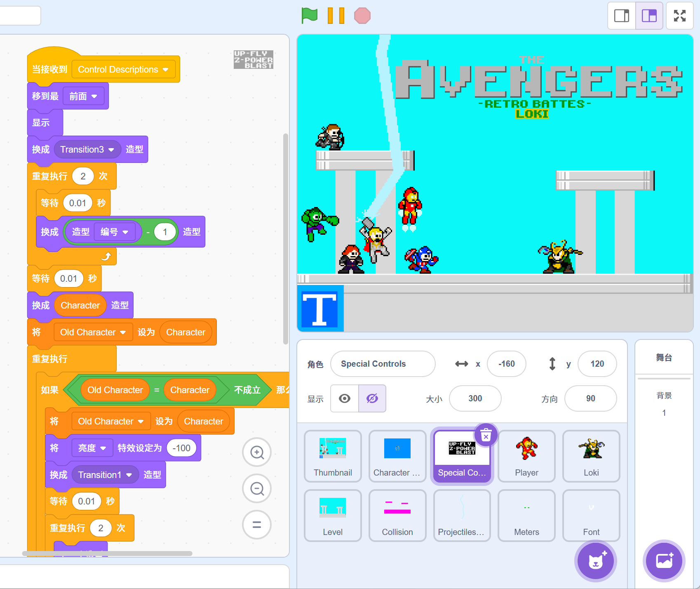Open the choose a backdrop button
This screenshot has height=589, width=700.
click(664, 561)
